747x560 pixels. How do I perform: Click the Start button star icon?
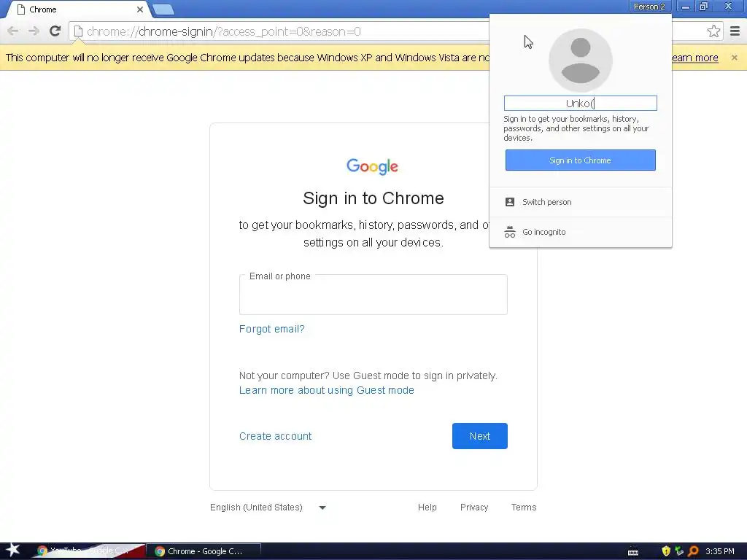(x=12, y=551)
